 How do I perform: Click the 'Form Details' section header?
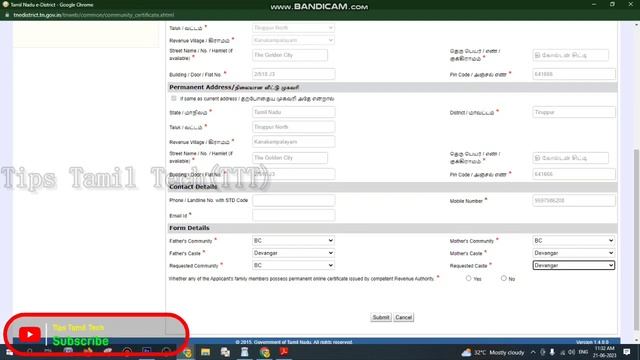(189, 228)
